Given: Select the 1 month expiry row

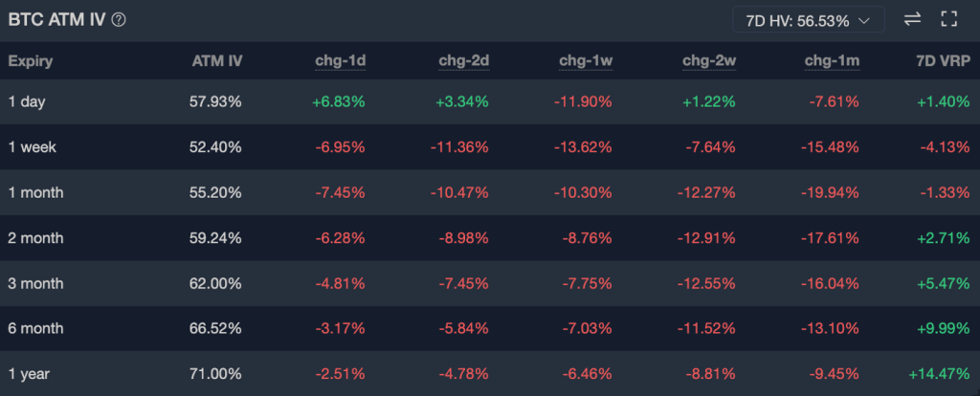Looking at the screenshot, I should point(36,192).
